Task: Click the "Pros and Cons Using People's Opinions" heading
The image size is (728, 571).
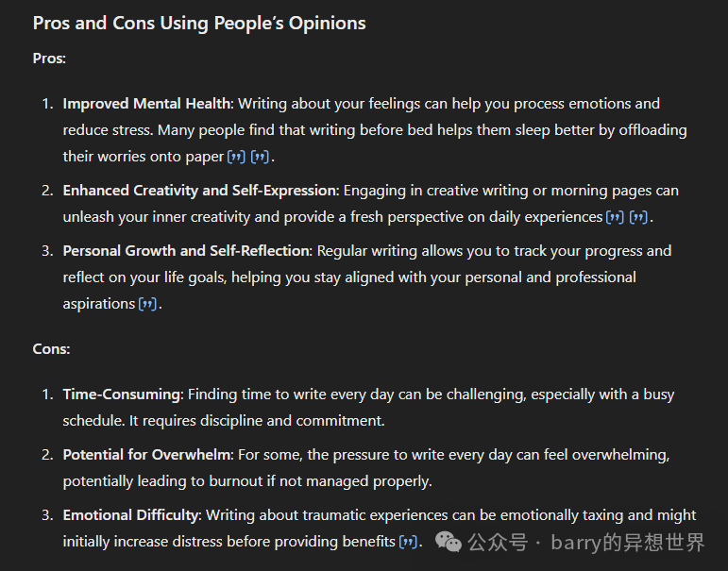Action: 199,23
